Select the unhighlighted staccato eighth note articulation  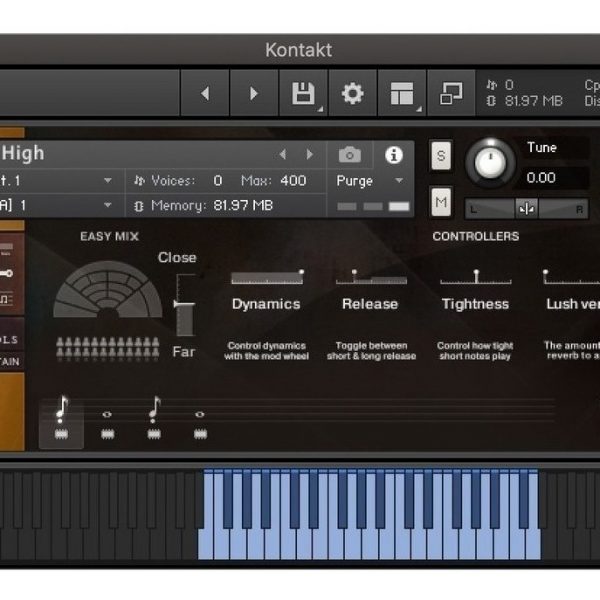pos(154,409)
